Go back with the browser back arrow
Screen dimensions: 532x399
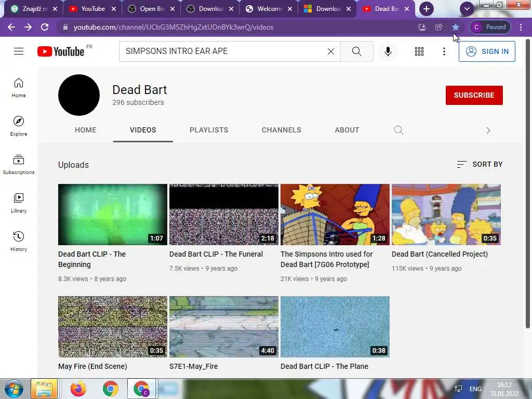[x=11, y=27]
